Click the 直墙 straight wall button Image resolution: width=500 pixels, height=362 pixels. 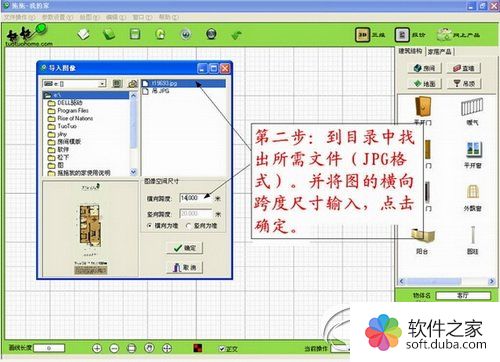[x=464, y=68]
